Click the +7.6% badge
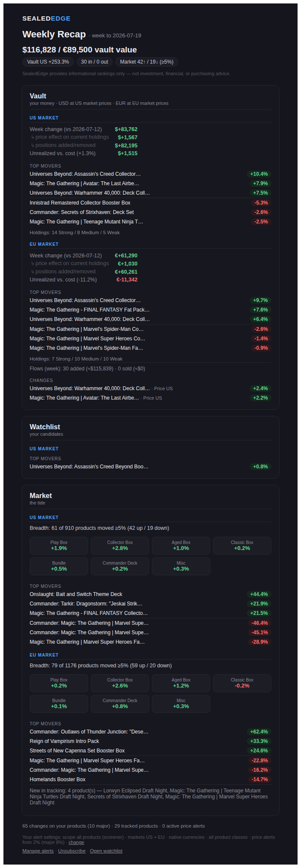The image size is (301, 868). 261,310
